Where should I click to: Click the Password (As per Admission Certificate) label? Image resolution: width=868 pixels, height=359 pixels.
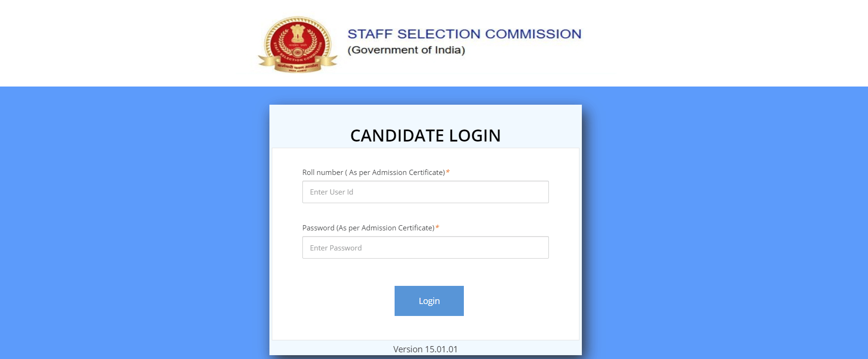click(x=368, y=228)
